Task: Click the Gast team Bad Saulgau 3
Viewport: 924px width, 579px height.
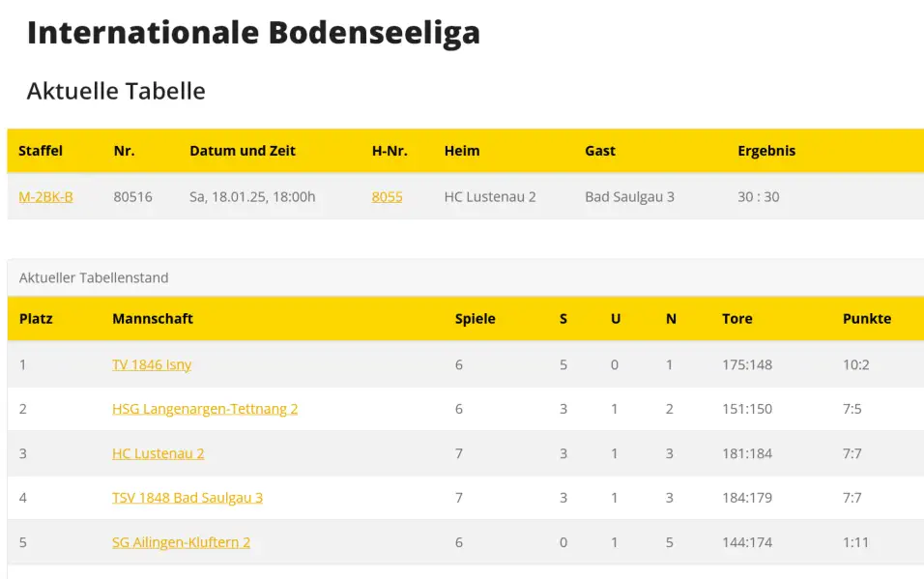Action: click(x=629, y=197)
